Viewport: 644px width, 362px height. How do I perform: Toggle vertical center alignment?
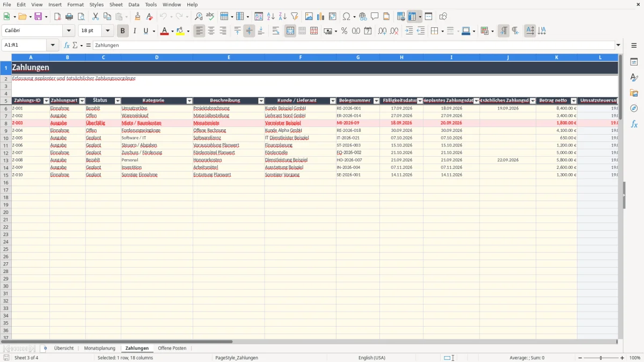pos(249,31)
